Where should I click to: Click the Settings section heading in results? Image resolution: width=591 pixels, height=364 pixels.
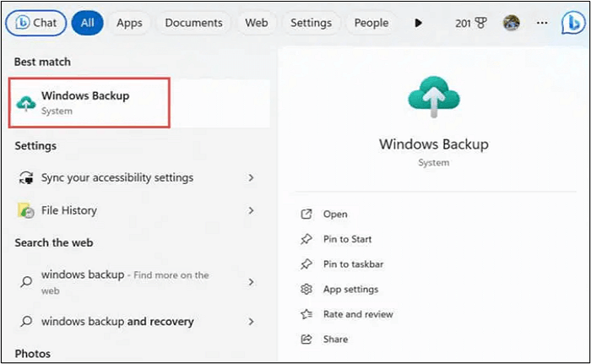click(x=35, y=146)
